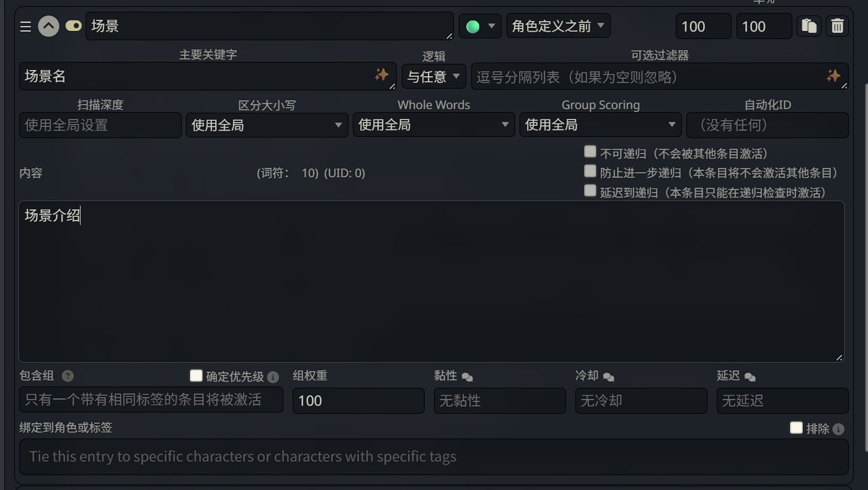This screenshot has width=868, height=490.
Task: Open the hamburger menu at top left
Action: (25, 26)
